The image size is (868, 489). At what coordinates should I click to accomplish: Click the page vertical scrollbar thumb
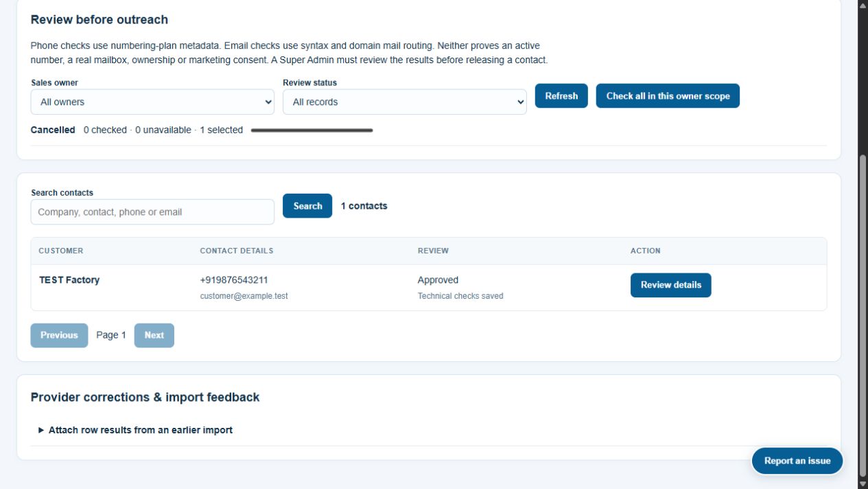point(863,316)
